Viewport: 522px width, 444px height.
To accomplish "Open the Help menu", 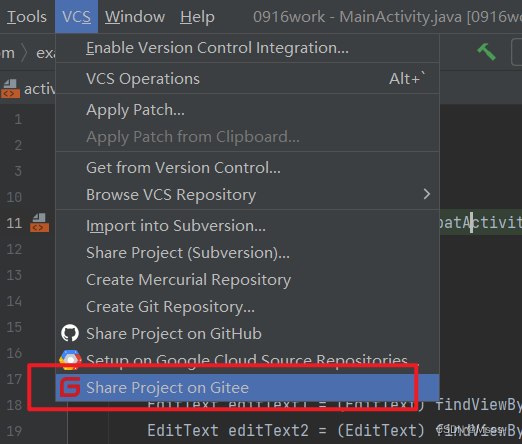I will click(197, 17).
